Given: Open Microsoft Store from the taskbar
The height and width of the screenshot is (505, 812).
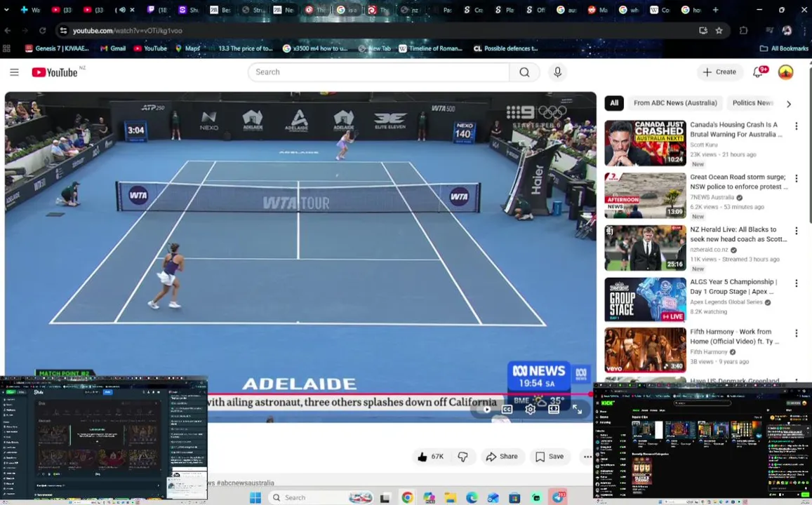Looking at the screenshot, I should (514, 498).
